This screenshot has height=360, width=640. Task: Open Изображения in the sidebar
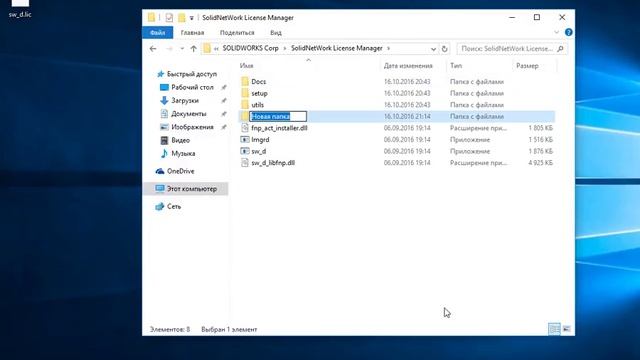192,127
